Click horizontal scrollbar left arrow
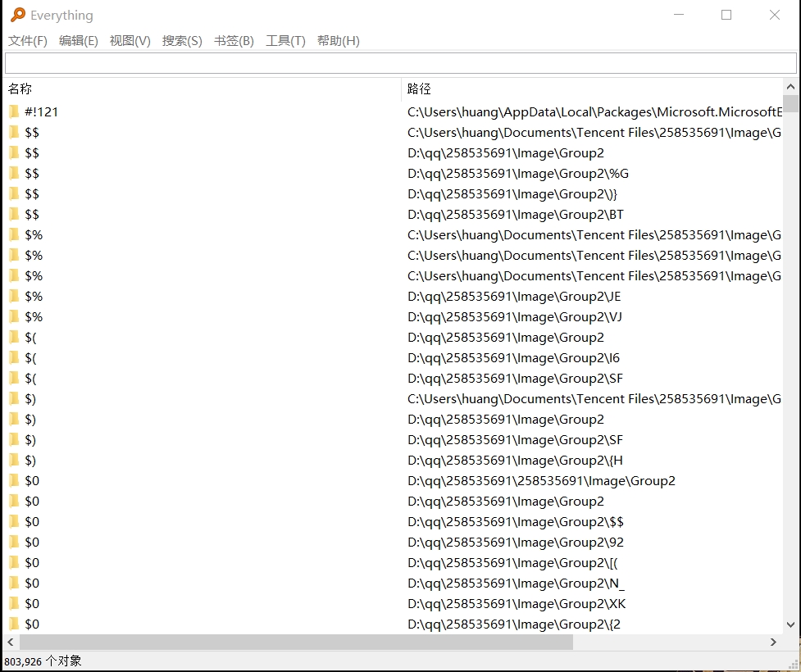 11,642
